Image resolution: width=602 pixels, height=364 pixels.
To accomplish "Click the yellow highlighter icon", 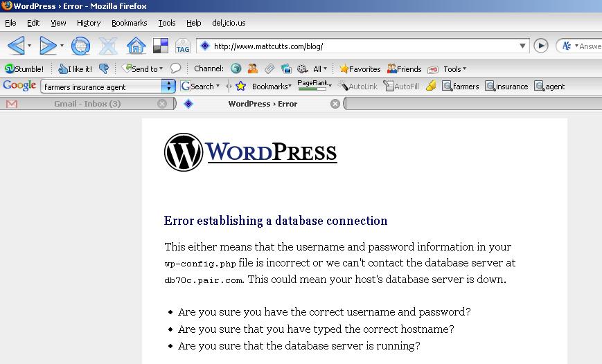I will coord(431,86).
